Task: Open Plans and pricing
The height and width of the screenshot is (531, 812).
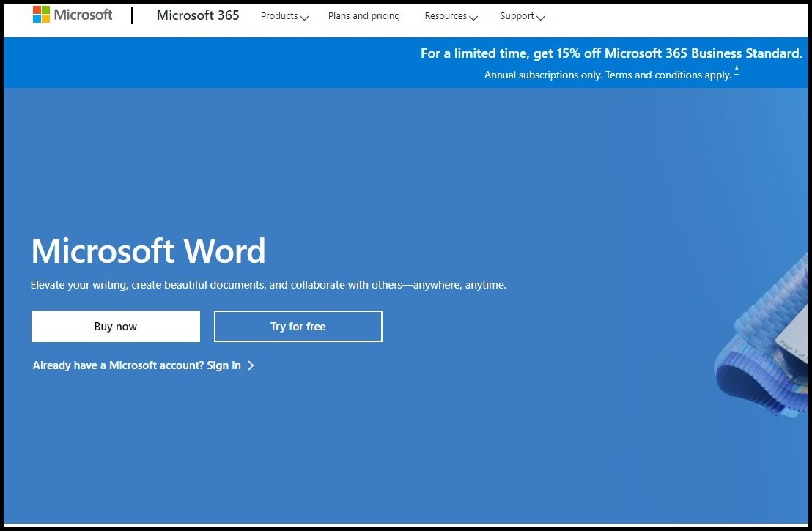Action: coord(364,16)
